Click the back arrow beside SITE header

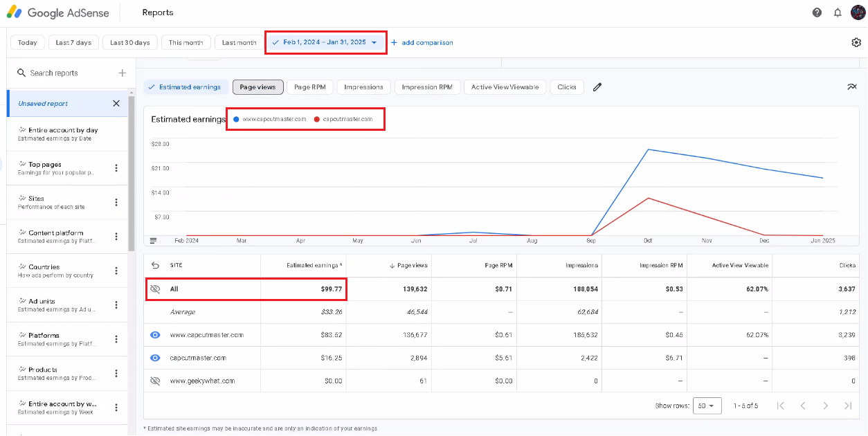click(155, 265)
